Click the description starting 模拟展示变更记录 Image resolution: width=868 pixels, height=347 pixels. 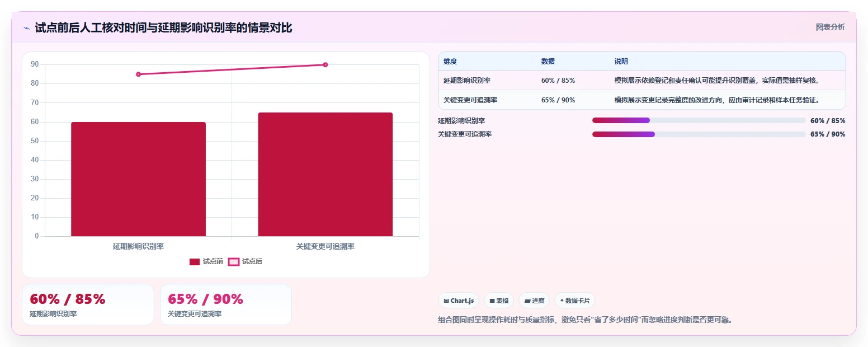click(x=717, y=100)
